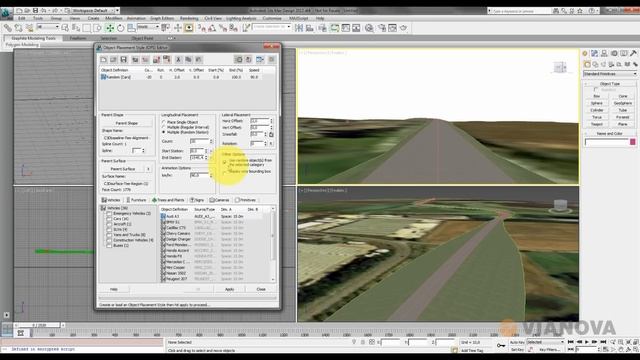This screenshot has height=360, width=640.
Task: Switch to the Trees and Plants tab
Action: 168,200
